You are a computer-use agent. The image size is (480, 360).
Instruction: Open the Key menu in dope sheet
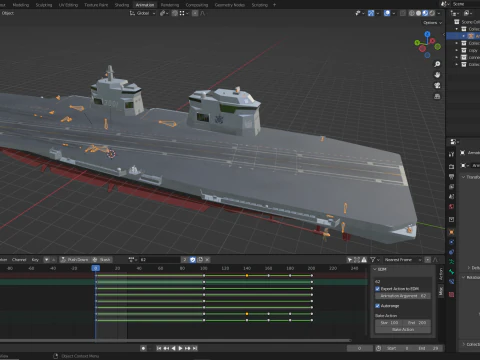(x=35, y=260)
